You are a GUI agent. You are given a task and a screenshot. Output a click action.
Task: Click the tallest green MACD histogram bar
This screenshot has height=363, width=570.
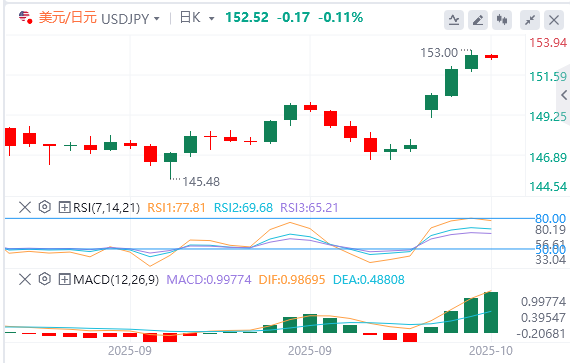click(491, 312)
